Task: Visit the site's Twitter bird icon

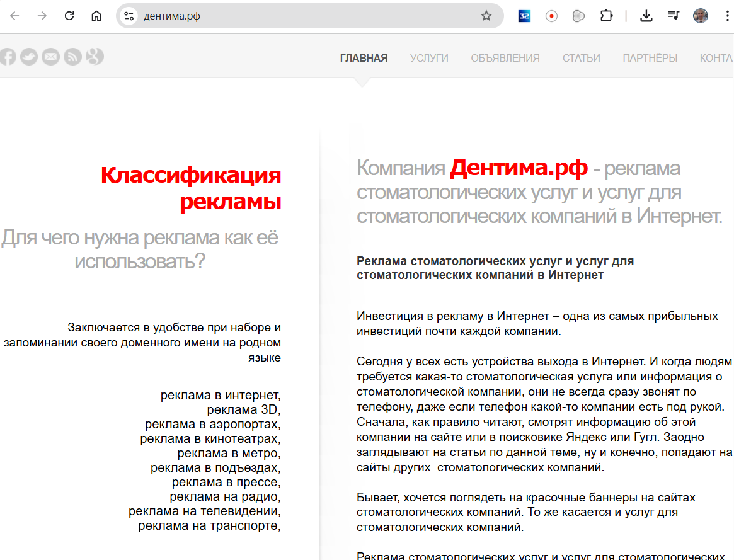Action: click(29, 57)
